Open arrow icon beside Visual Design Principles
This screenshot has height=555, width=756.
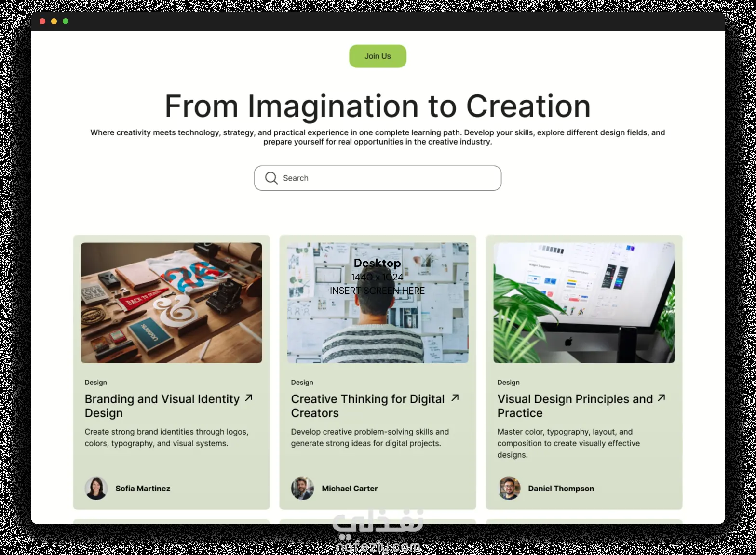(661, 398)
